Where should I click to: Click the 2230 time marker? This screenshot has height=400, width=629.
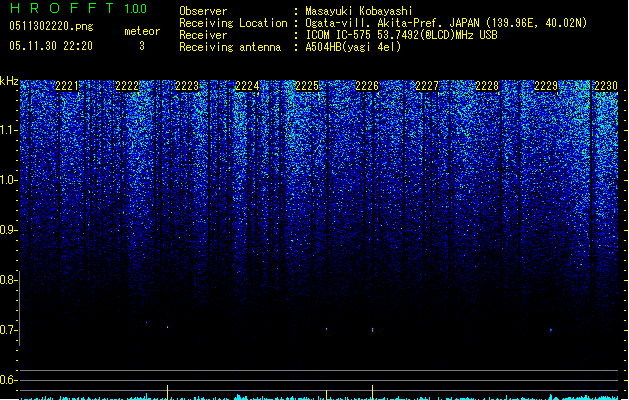point(606,86)
